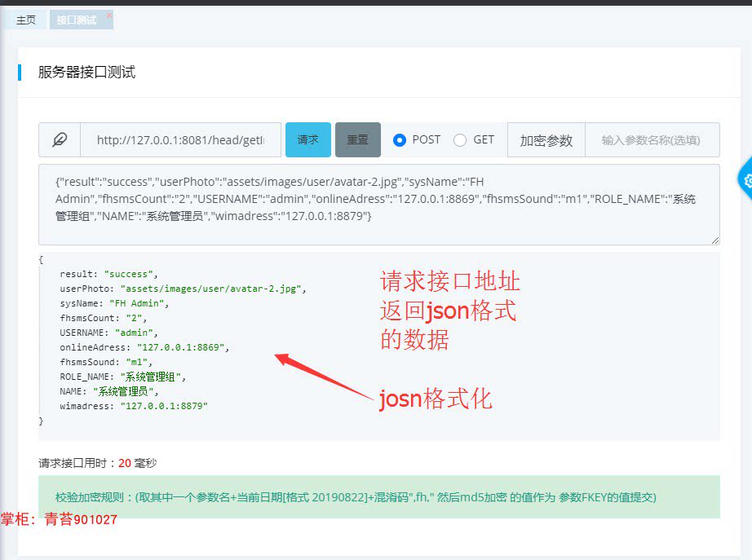Click the USERNAME: "admin" line
Viewport: 752px width, 560px height.
[x=108, y=333]
